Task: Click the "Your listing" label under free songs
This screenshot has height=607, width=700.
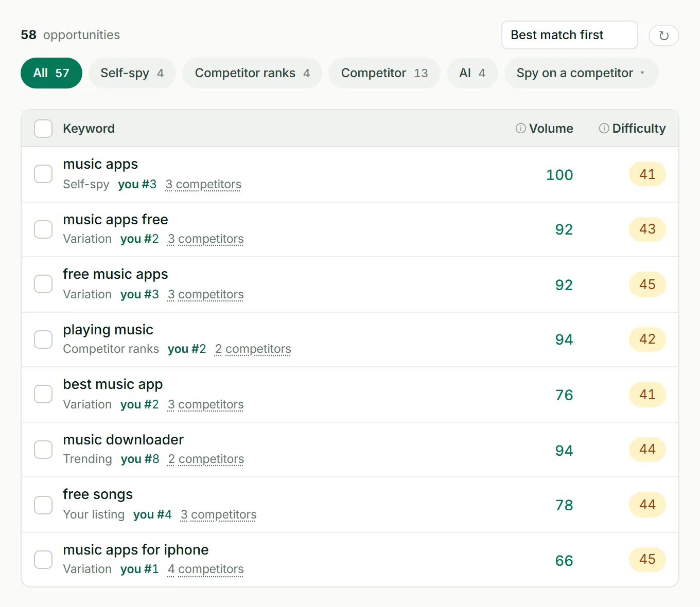Action: 94,514
